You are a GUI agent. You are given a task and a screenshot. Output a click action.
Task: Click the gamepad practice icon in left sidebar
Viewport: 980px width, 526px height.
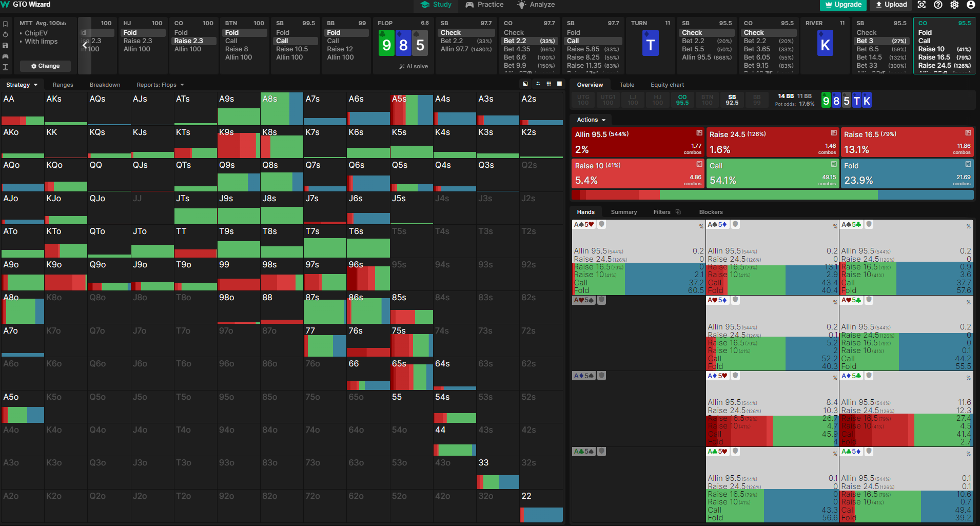coord(5,56)
